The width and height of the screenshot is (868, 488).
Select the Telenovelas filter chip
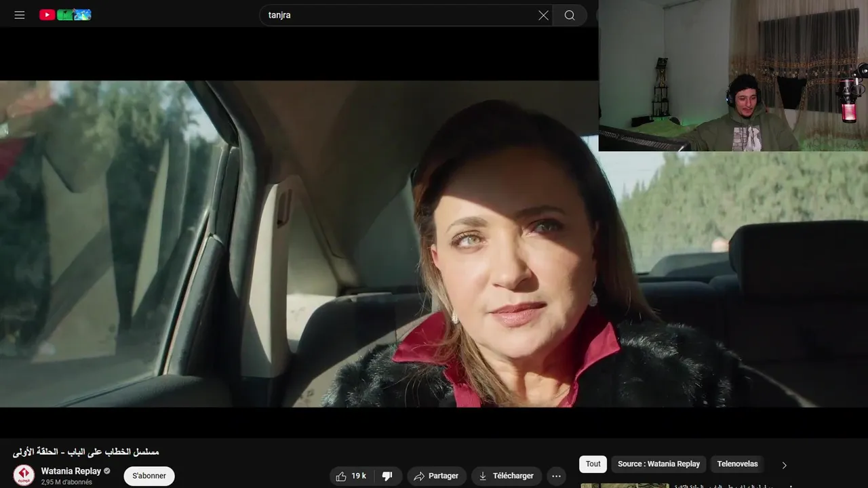coord(737,464)
